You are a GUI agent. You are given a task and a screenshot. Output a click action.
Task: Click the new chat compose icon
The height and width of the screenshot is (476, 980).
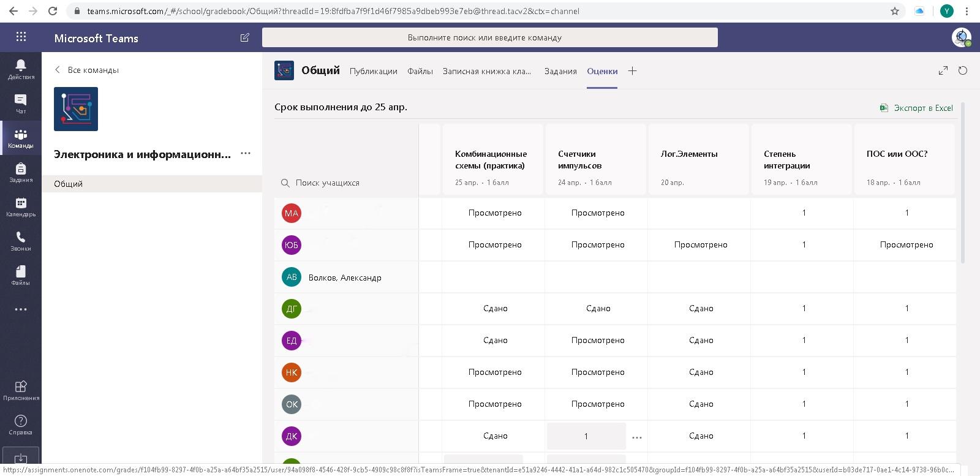[244, 37]
